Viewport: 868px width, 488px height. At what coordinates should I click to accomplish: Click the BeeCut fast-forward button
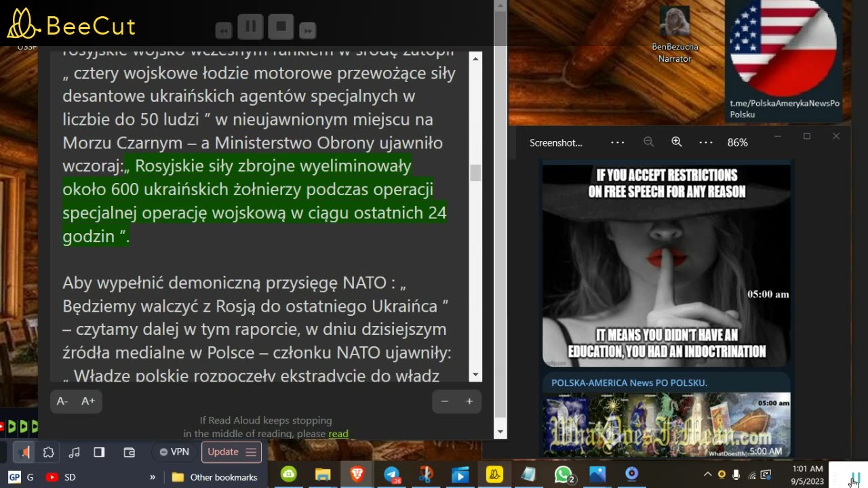click(308, 30)
